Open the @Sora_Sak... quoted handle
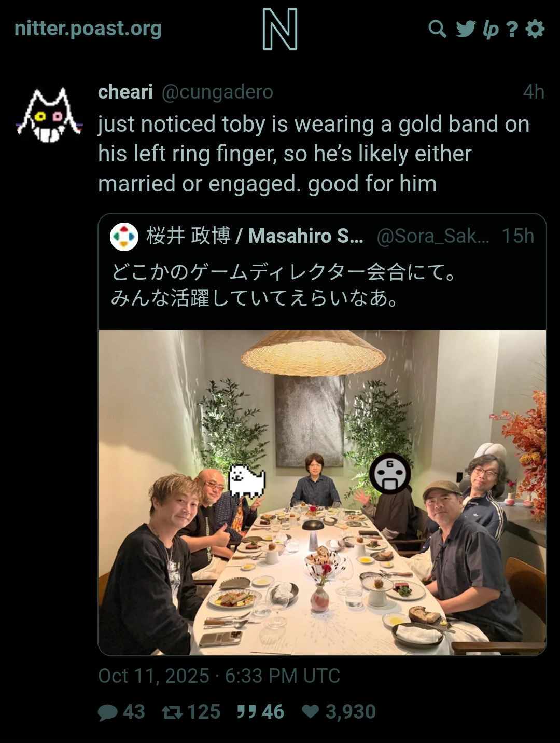Image resolution: width=560 pixels, height=743 pixels. pyautogui.click(x=433, y=236)
